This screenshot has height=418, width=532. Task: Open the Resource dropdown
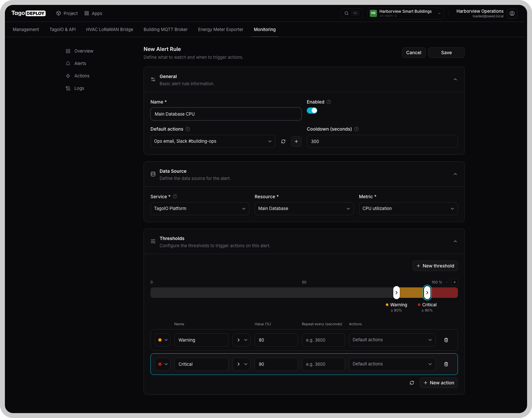[x=304, y=209]
